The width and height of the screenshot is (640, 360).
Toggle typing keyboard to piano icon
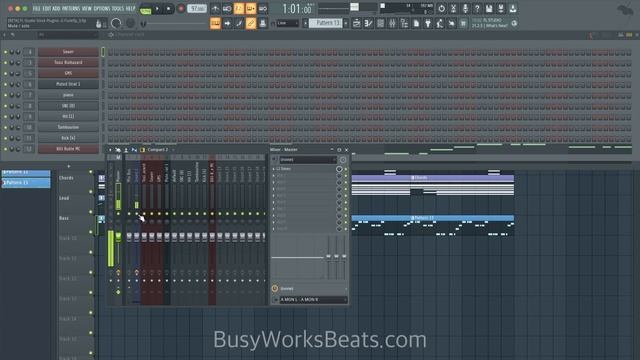(x=215, y=23)
